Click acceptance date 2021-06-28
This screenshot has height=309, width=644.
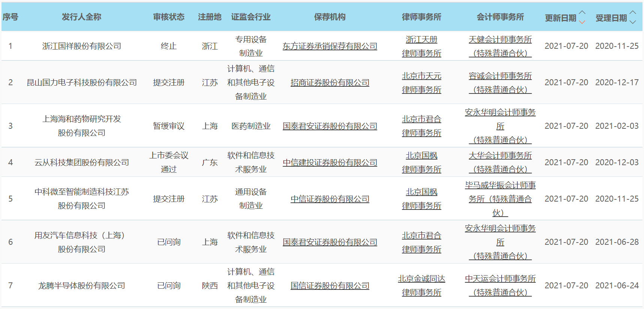click(617, 242)
